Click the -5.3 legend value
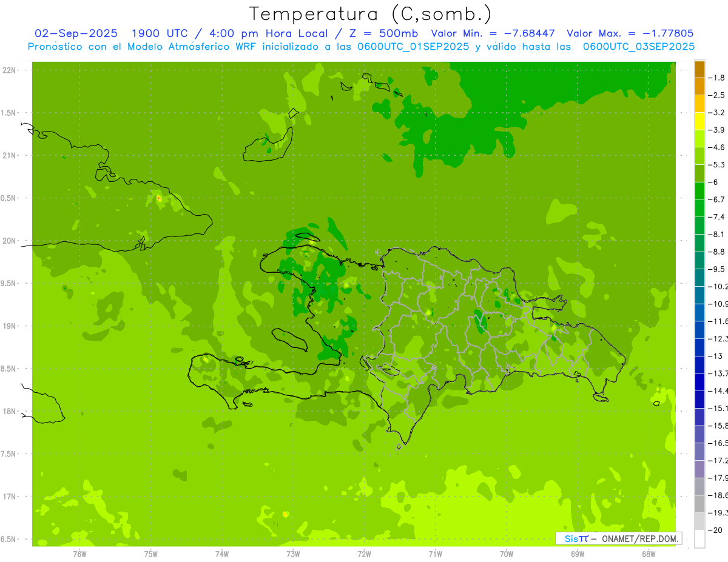728x562 pixels. 717,164
